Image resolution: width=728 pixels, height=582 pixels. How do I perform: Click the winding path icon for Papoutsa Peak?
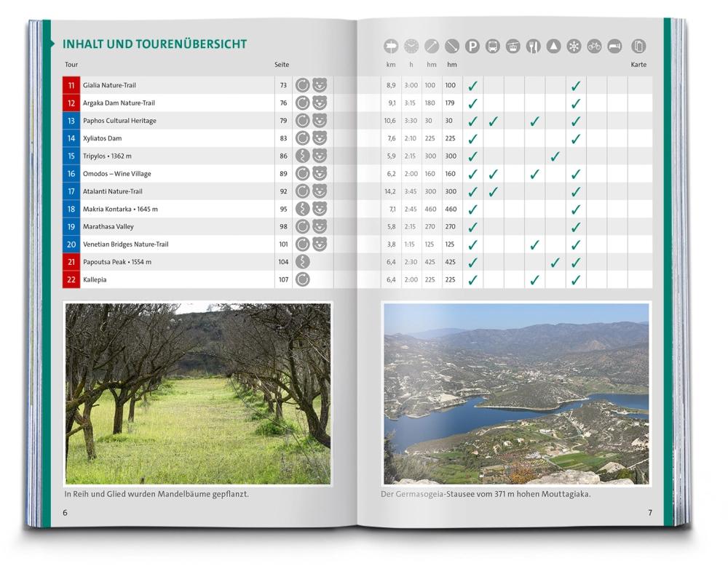click(x=303, y=262)
